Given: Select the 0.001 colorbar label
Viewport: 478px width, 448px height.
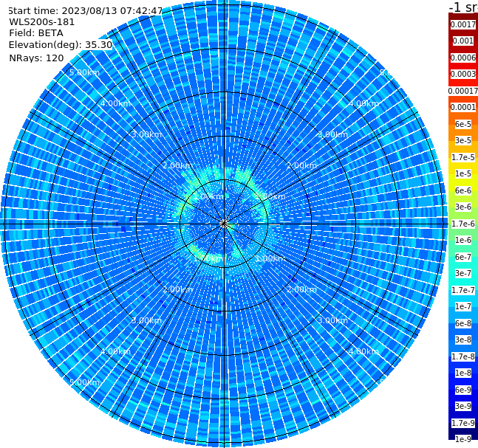Looking at the screenshot, I should [x=463, y=41].
